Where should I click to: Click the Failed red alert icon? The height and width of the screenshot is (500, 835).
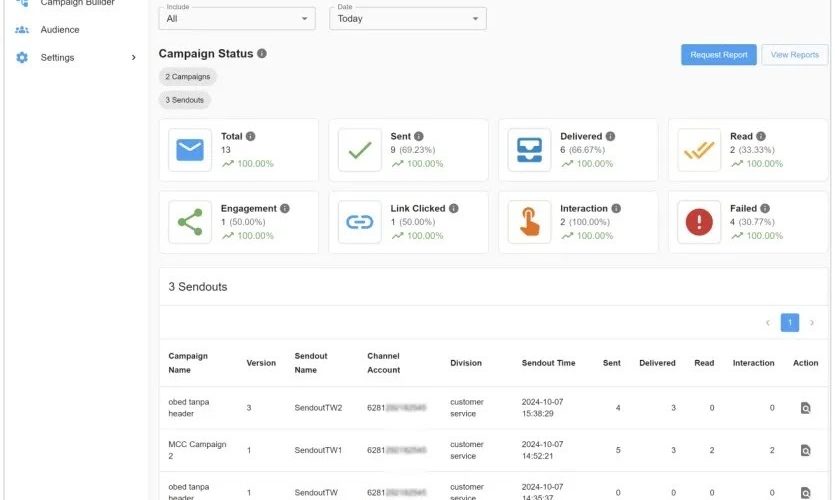[x=699, y=222]
